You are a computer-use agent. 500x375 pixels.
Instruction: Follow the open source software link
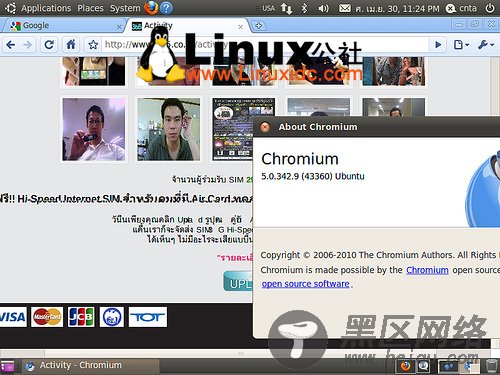pos(306,284)
